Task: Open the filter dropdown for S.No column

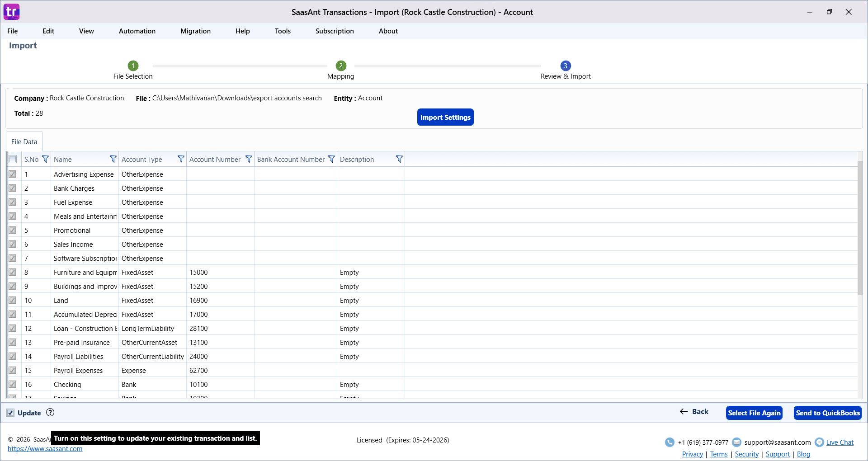Action: pos(45,159)
